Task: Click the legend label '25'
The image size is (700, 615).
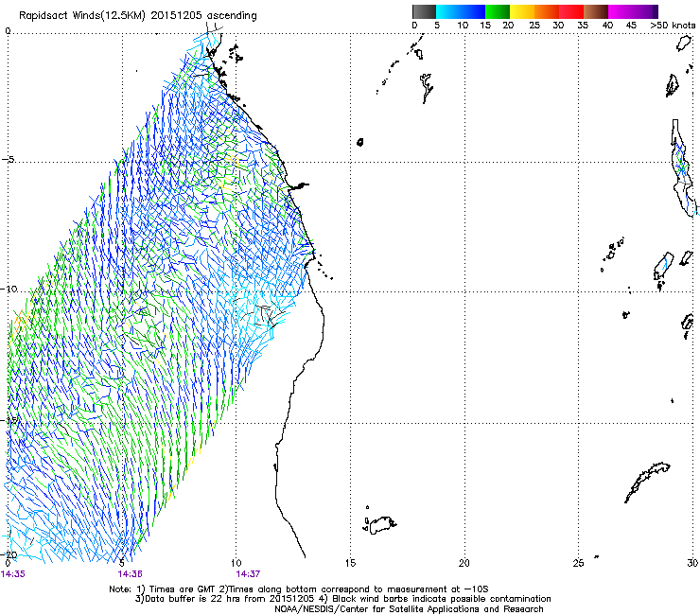Action: click(x=534, y=26)
